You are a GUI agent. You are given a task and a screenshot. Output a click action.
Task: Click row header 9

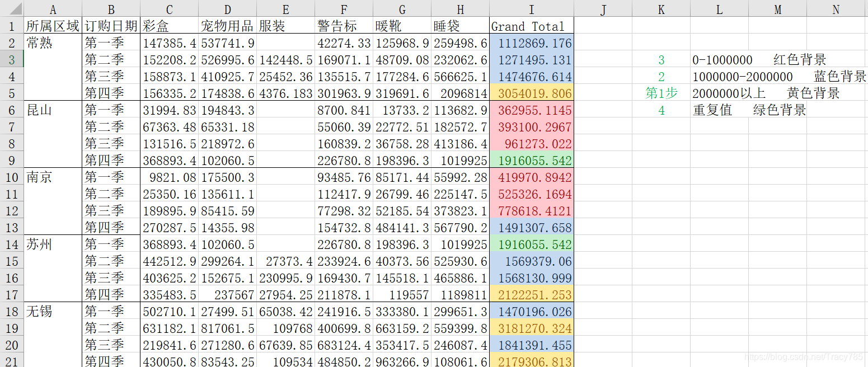coord(12,161)
